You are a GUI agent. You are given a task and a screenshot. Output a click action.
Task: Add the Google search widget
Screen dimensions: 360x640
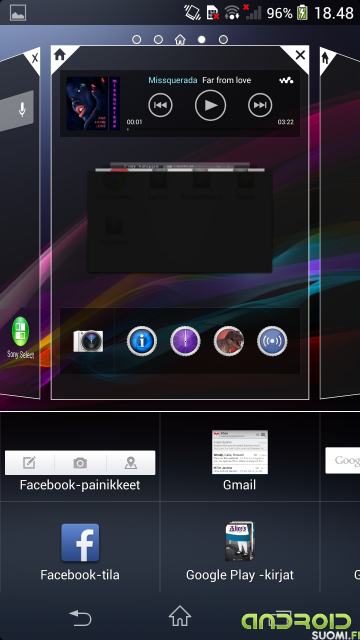coord(342,460)
